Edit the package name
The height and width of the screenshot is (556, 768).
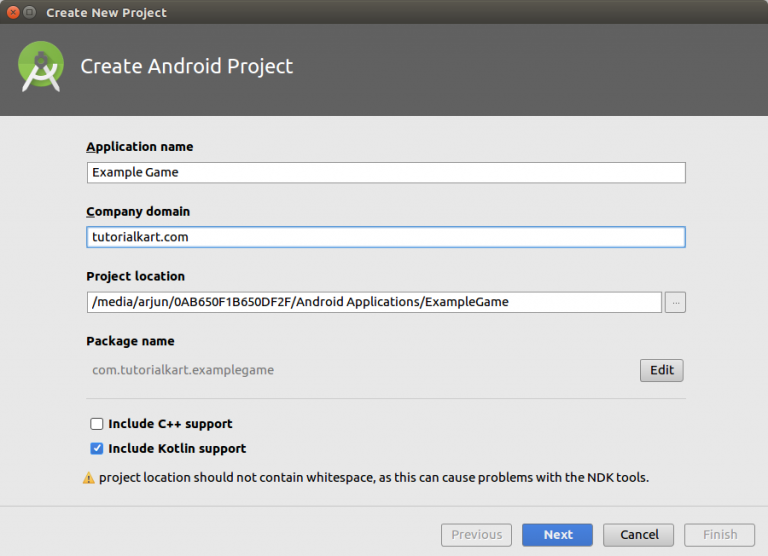[x=662, y=370]
